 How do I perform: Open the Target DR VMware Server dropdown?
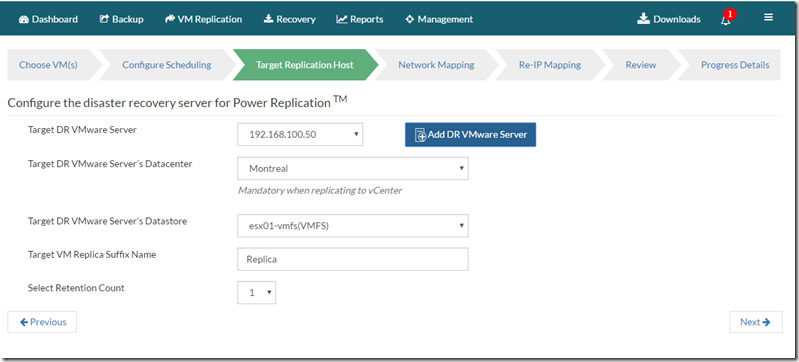tap(300, 135)
